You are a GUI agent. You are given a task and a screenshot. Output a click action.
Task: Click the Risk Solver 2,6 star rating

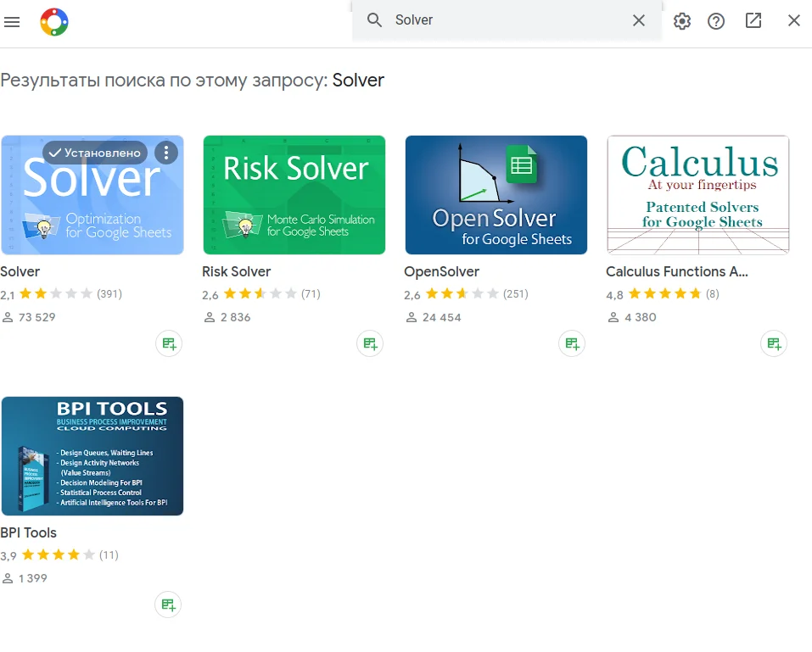pyautogui.click(x=261, y=294)
